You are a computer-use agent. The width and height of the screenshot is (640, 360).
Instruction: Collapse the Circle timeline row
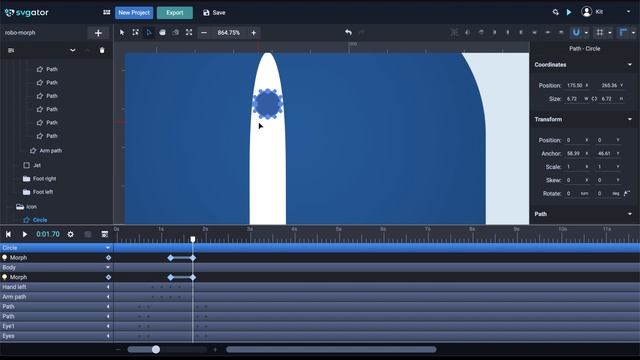108,248
